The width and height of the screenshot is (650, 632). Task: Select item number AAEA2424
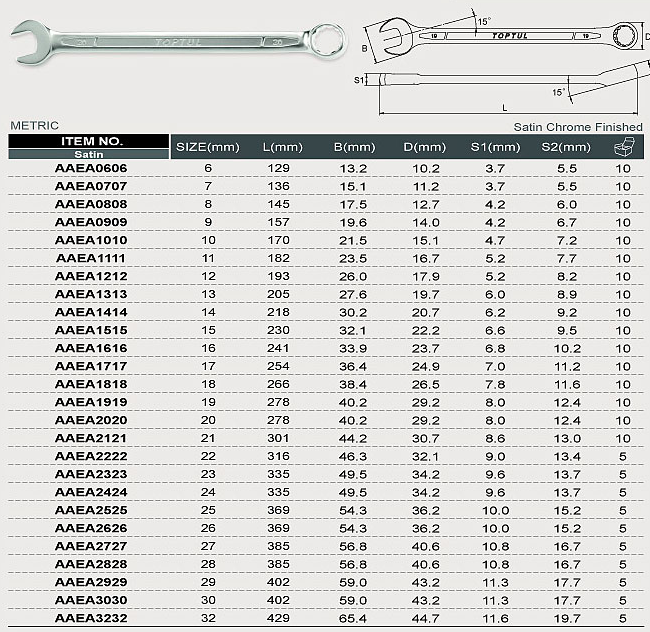point(91,492)
